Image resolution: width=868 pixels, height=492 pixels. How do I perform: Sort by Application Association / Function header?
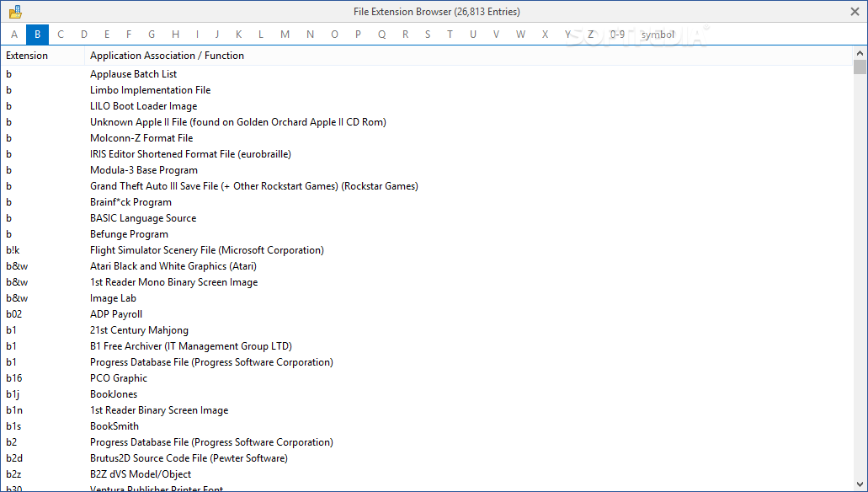pos(468,56)
